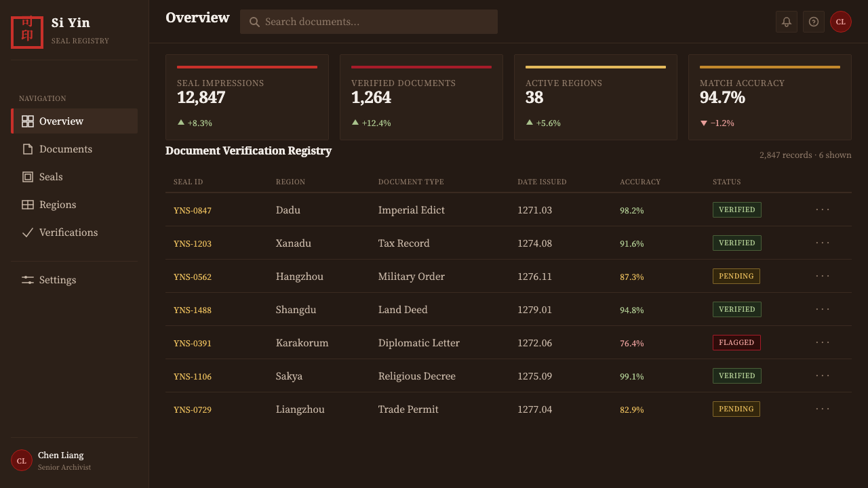Expand more options for YNS-0729 row
This screenshot has height=488, width=868.
823,409
